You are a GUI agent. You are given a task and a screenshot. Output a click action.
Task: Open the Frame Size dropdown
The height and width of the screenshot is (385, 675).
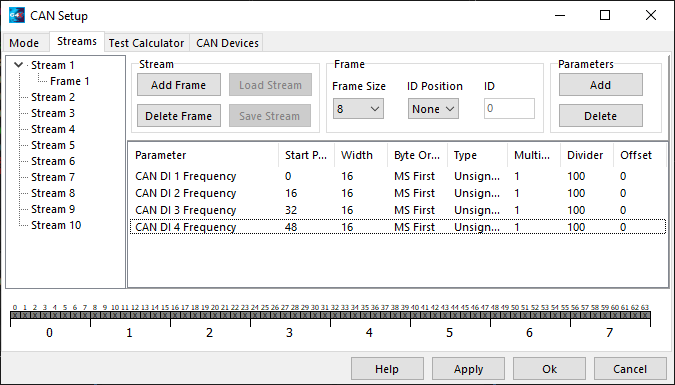click(358, 109)
